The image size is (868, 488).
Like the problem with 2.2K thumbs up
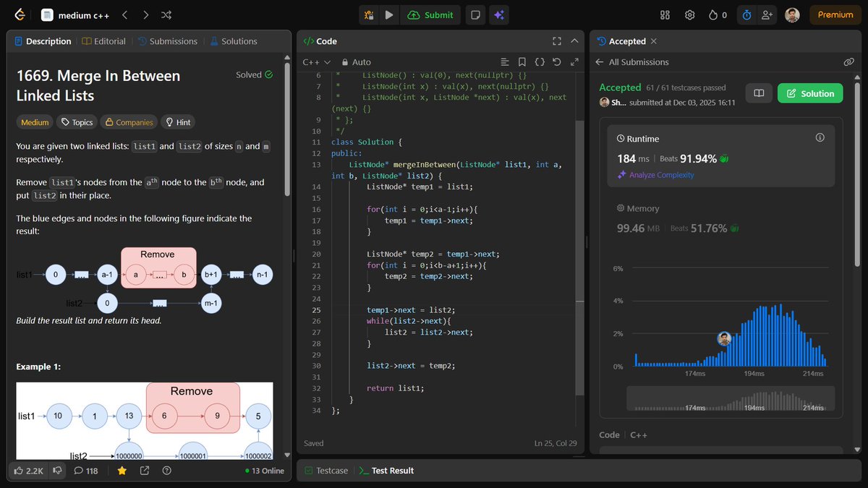tap(28, 471)
